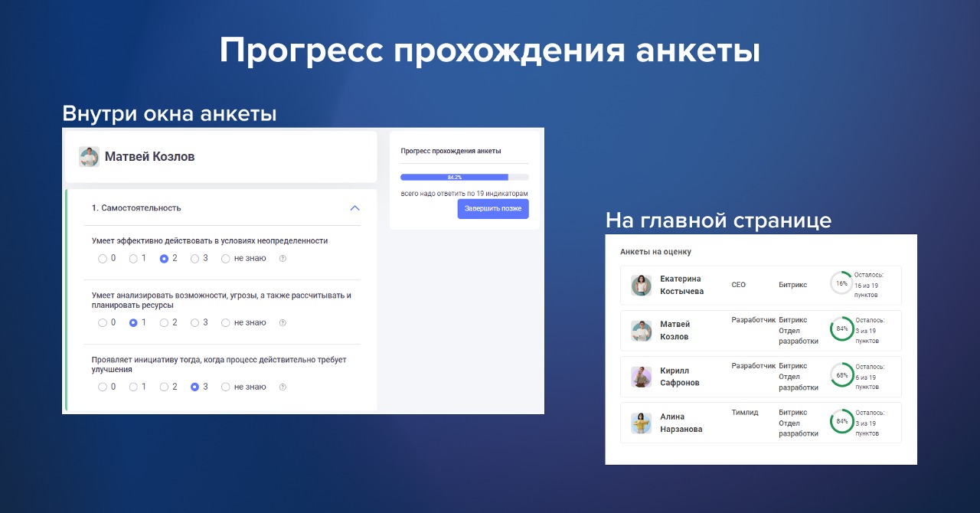This screenshot has height=513, width=980.
Task: Select 0 for 'Умеет анализировать возможности'
Action: (103, 323)
